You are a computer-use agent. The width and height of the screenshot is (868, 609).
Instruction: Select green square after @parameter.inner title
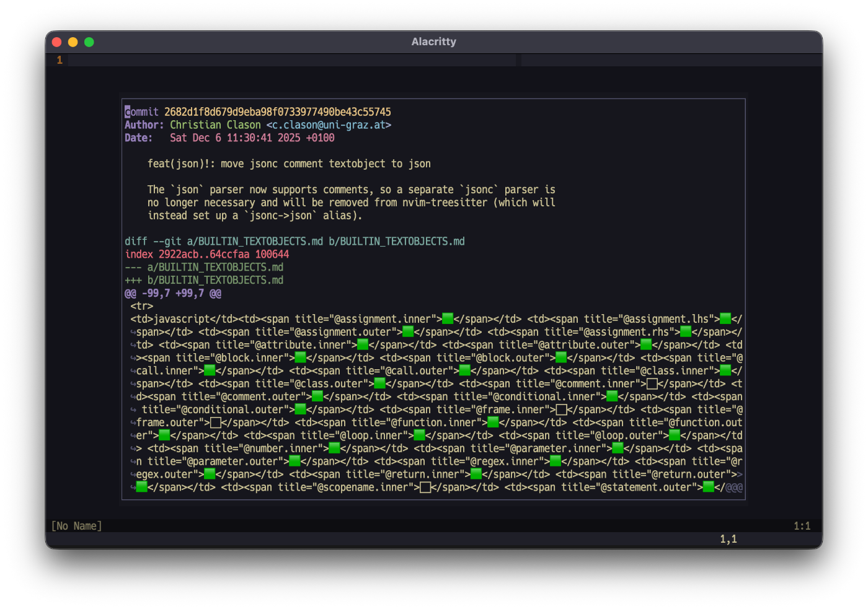point(618,449)
